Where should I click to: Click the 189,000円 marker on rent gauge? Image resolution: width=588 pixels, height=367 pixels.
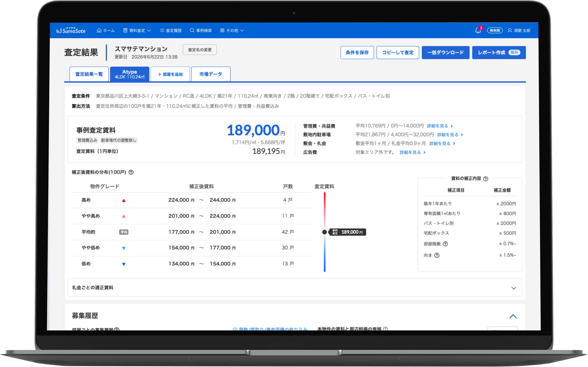pyautogui.click(x=347, y=232)
